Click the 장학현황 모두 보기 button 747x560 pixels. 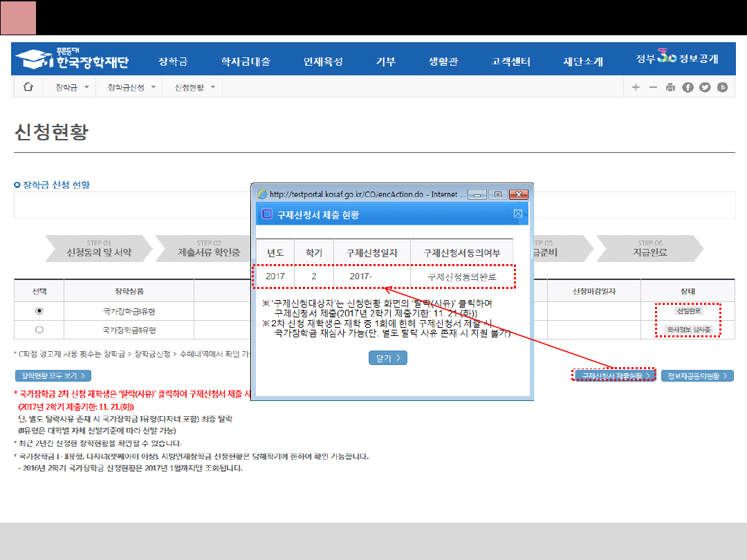[x=53, y=375]
